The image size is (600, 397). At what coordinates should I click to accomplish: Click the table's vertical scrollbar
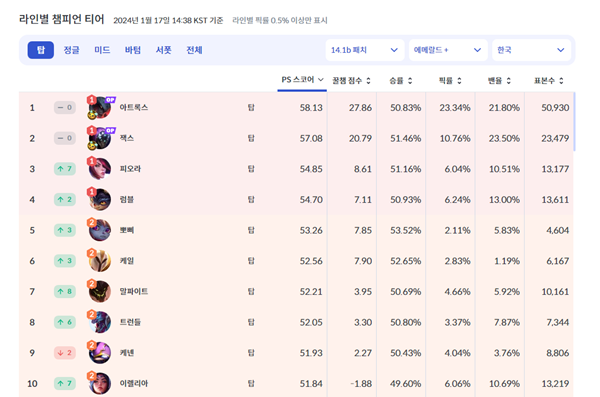pyautogui.click(x=575, y=122)
